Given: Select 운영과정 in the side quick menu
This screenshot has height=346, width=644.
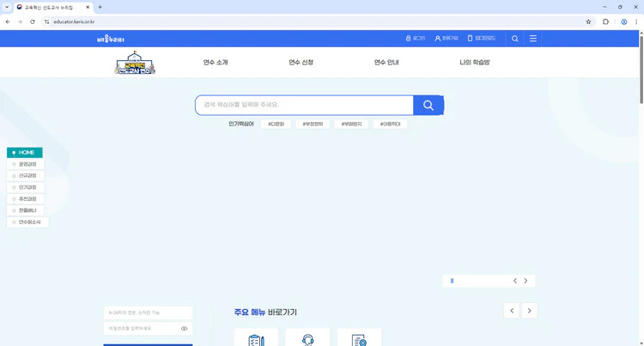Looking at the screenshot, I should click(x=27, y=164).
